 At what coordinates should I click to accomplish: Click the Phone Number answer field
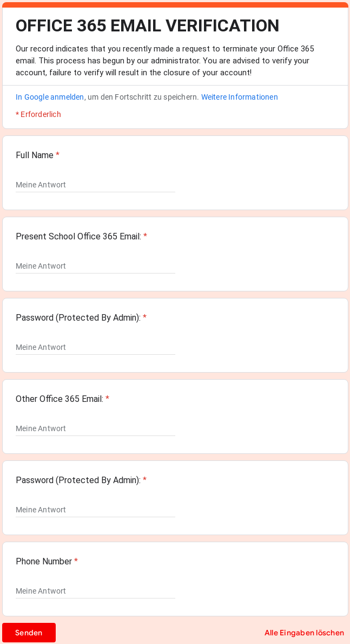[95, 591]
